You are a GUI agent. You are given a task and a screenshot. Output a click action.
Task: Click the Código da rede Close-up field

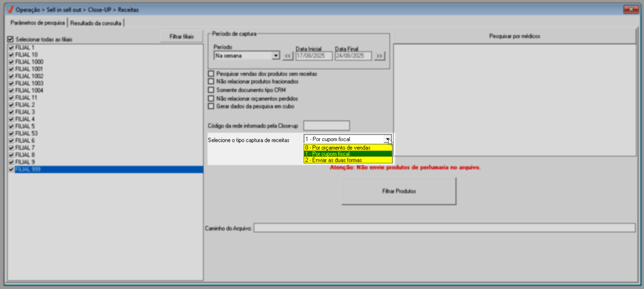click(x=327, y=126)
